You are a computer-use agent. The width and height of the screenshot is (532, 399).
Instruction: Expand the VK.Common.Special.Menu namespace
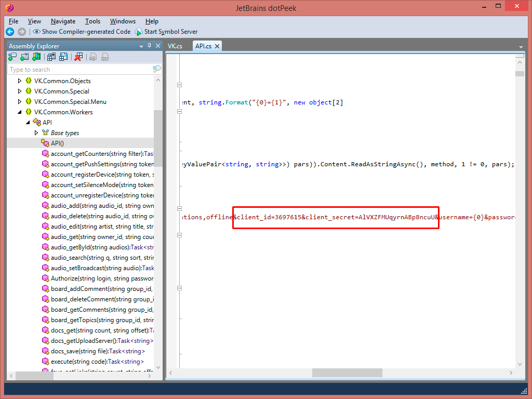19,101
